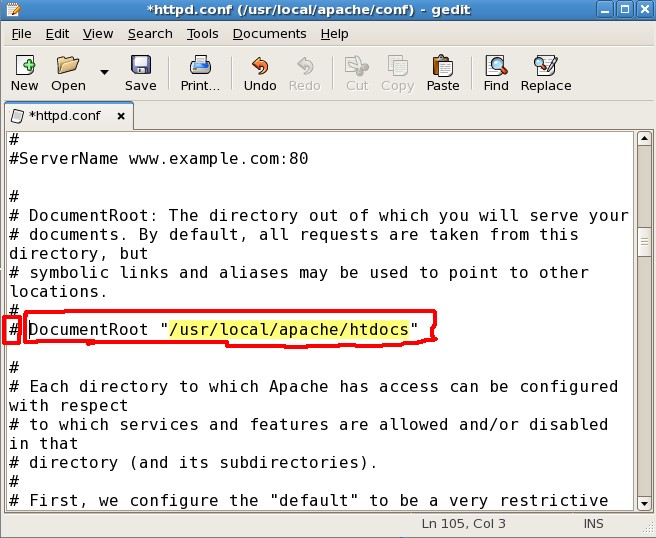The image size is (656, 538).
Task: Click the line '# directory (and its subdirectories).'
Action: point(193,463)
